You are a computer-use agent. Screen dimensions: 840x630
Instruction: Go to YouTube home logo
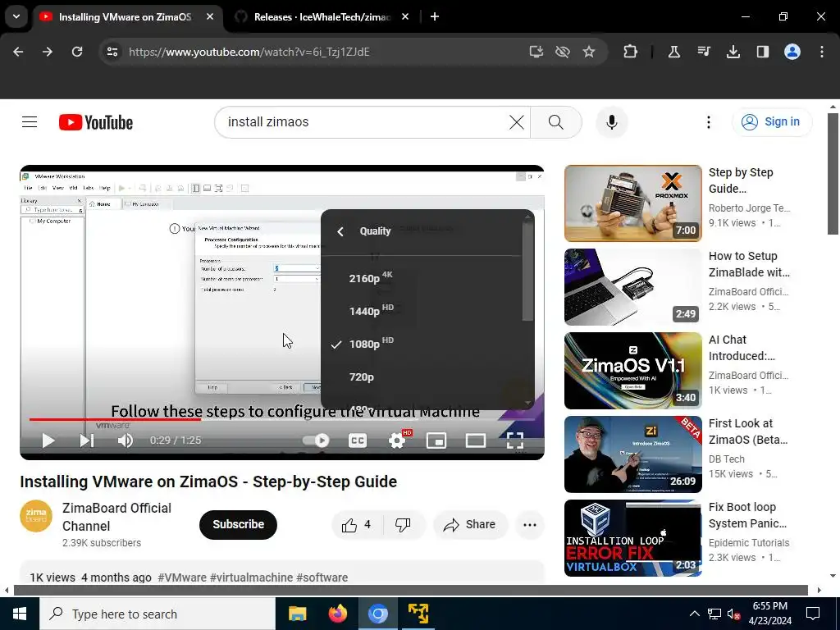point(96,122)
